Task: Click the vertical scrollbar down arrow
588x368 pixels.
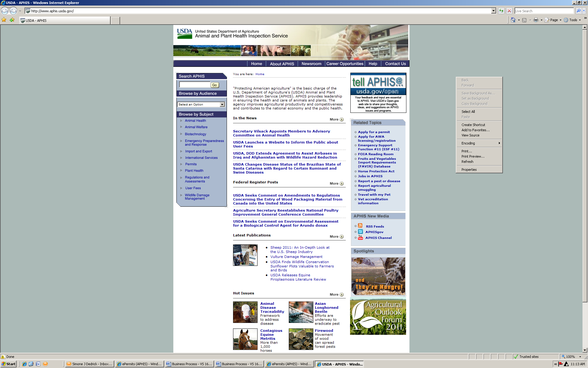Action: (585, 350)
